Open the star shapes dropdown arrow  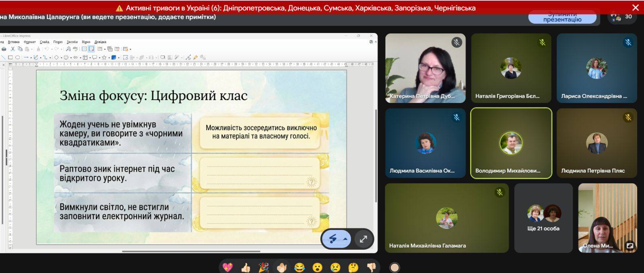pyautogui.click(x=109, y=58)
